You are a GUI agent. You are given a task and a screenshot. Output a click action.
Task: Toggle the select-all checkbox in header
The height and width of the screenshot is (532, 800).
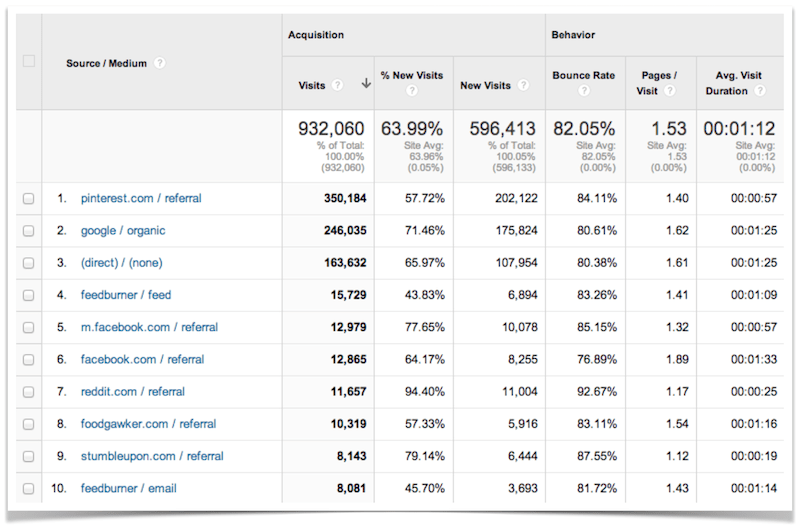(x=28, y=61)
